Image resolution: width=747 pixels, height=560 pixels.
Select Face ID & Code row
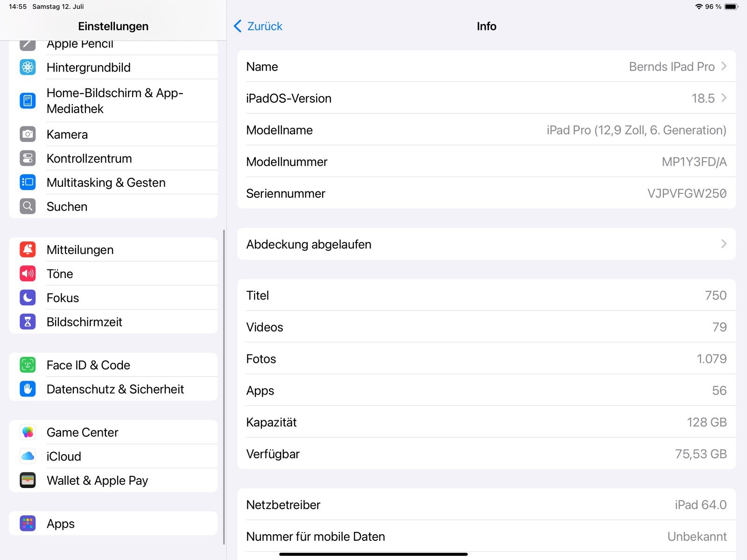tap(113, 365)
